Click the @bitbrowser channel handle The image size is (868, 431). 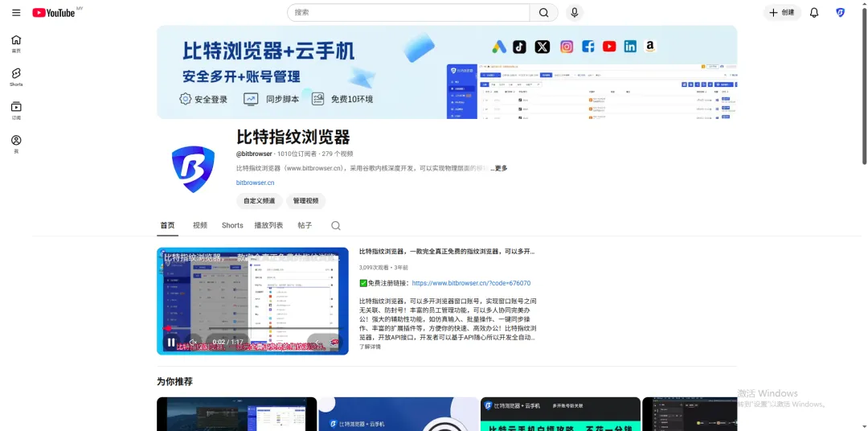coord(254,154)
